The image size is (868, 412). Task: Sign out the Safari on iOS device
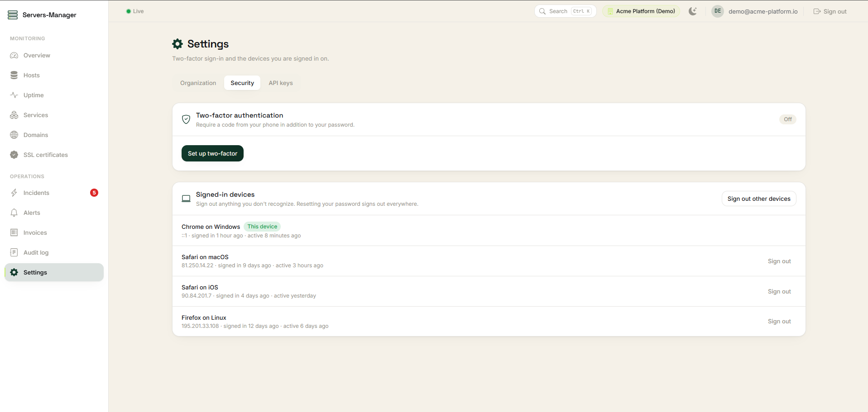(779, 291)
